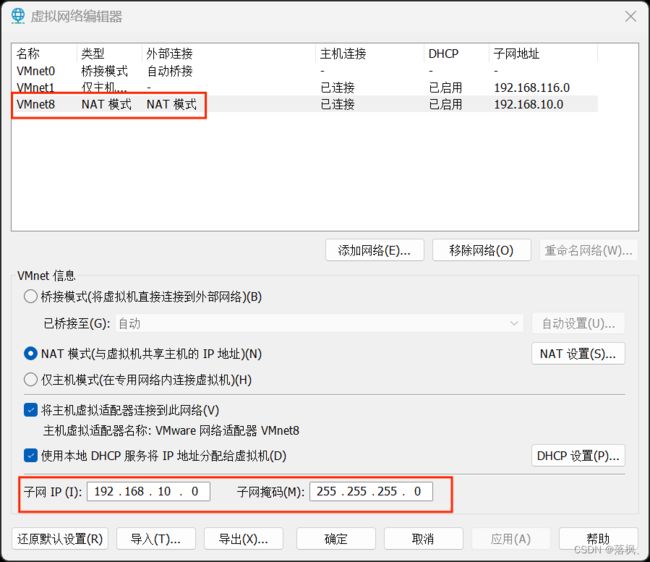Viewport: 650px width, 562px height.
Task: Toggle 将主机虚拟适配器连接到此网络 checkbox
Action: click(x=31, y=410)
